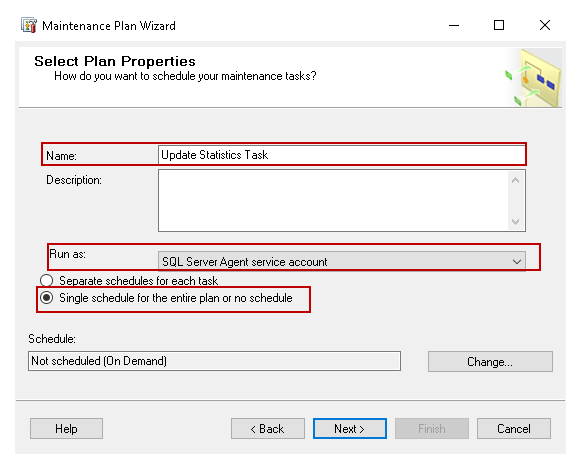Viewport: 575px width, 463px height.
Task: Click the Name text field
Action: pos(342,155)
